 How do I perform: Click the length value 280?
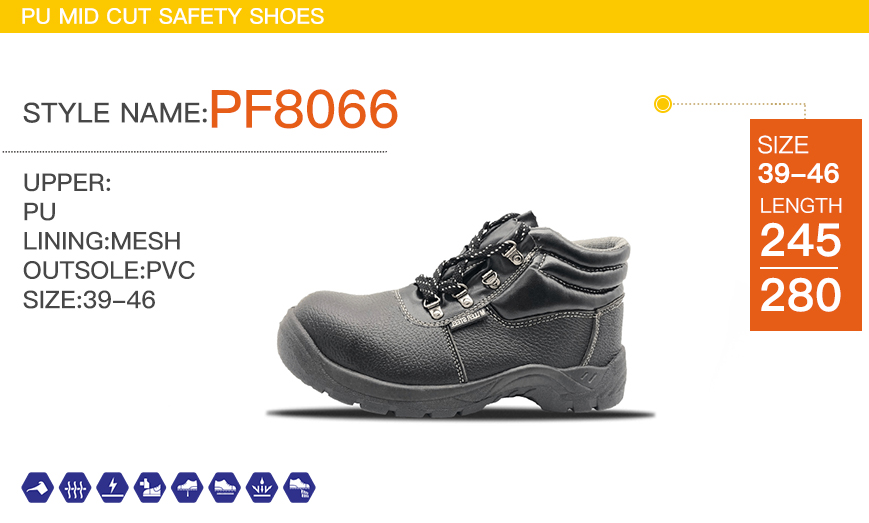[800, 295]
